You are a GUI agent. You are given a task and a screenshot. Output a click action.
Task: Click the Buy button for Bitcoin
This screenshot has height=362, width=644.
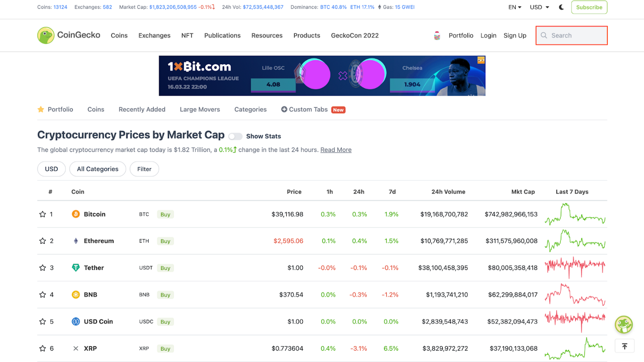165,215
